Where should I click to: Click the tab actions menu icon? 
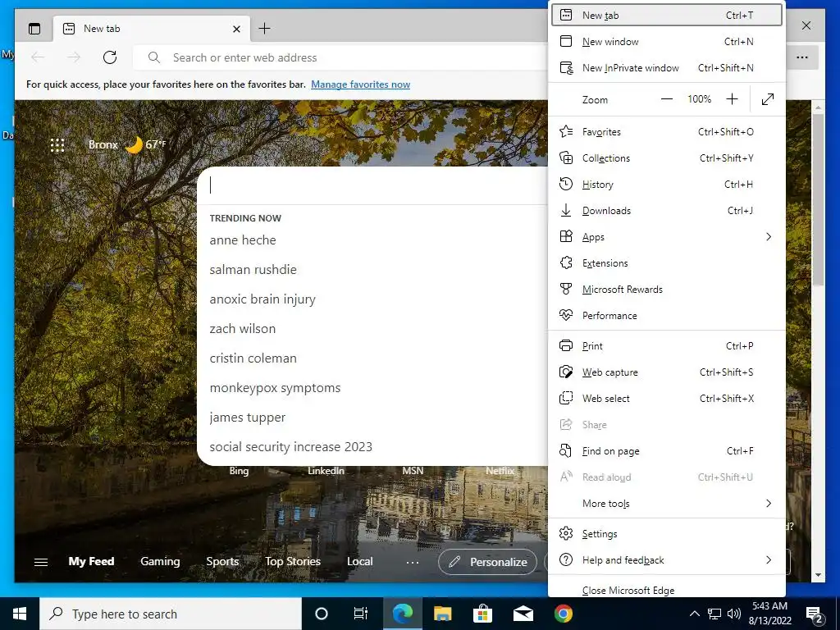click(34, 29)
